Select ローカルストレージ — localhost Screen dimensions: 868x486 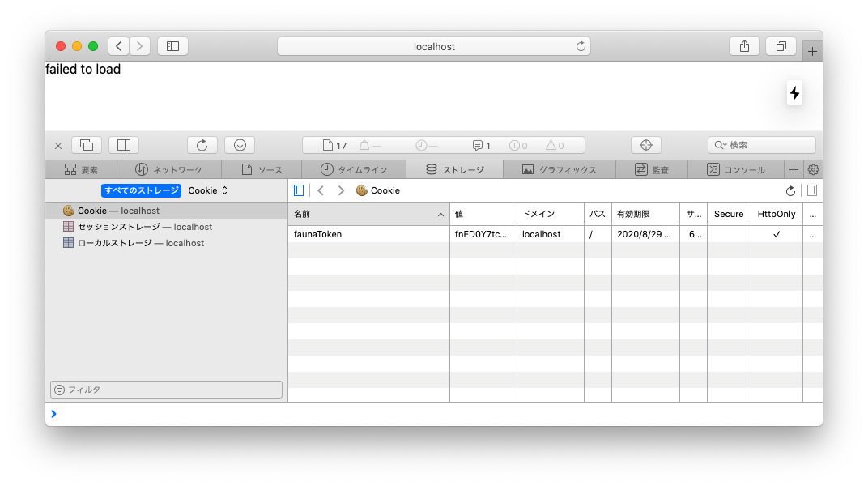(166, 243)
